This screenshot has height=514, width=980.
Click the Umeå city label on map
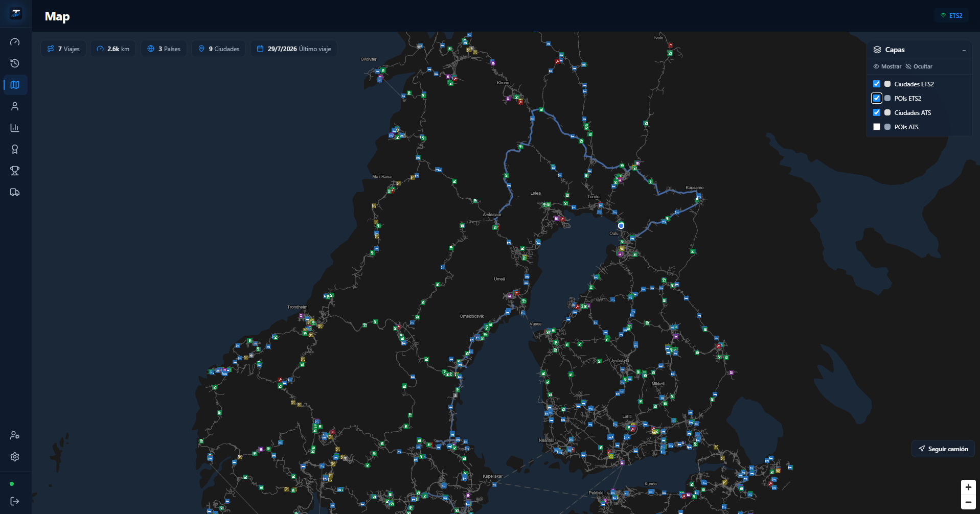pyautogui.click(x=499, y=279)
